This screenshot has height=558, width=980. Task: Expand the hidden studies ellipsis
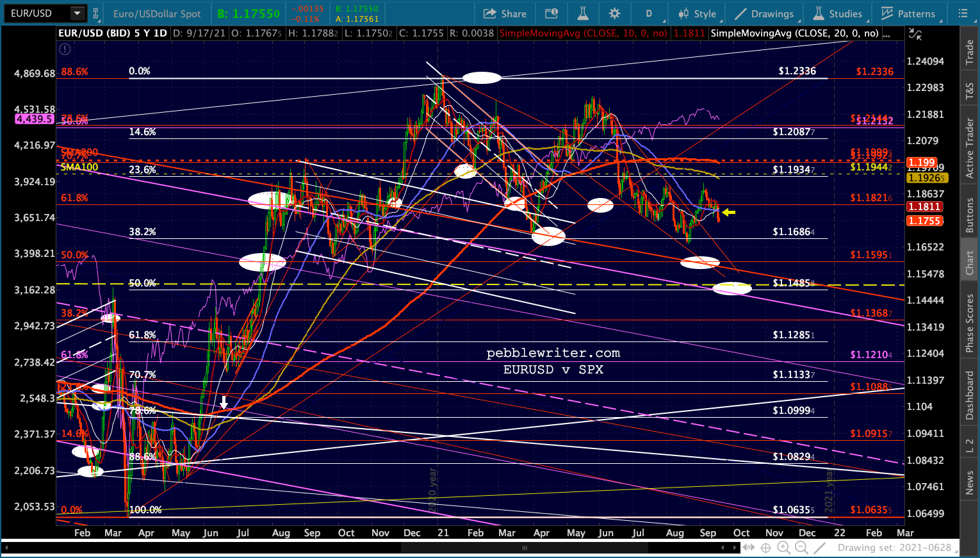[887, 33]
